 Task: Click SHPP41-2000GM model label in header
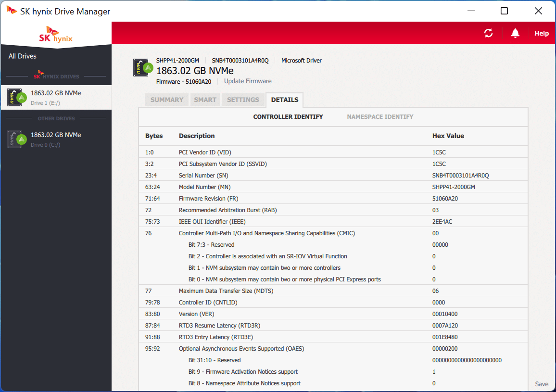(177, 61)
